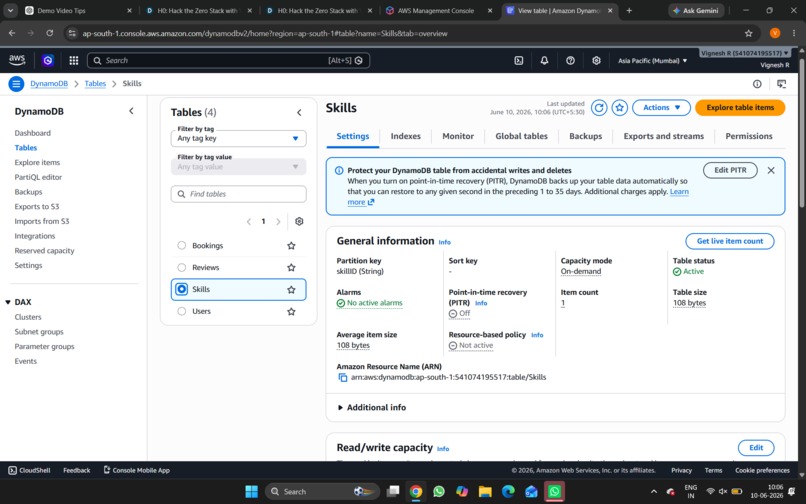The width and height of the screenshot is (806, 504).
Task: Click the Find tables search field
Action: pos(239,194)
